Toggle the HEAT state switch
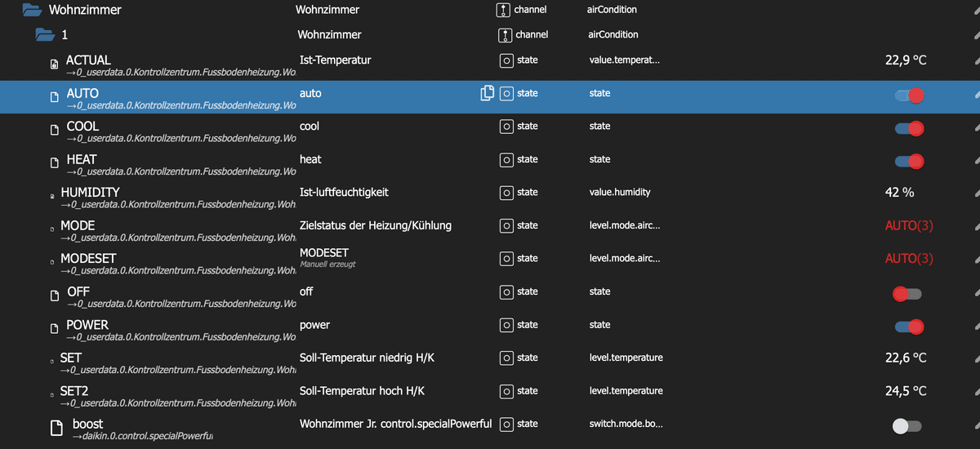 [x=909, y=162]
